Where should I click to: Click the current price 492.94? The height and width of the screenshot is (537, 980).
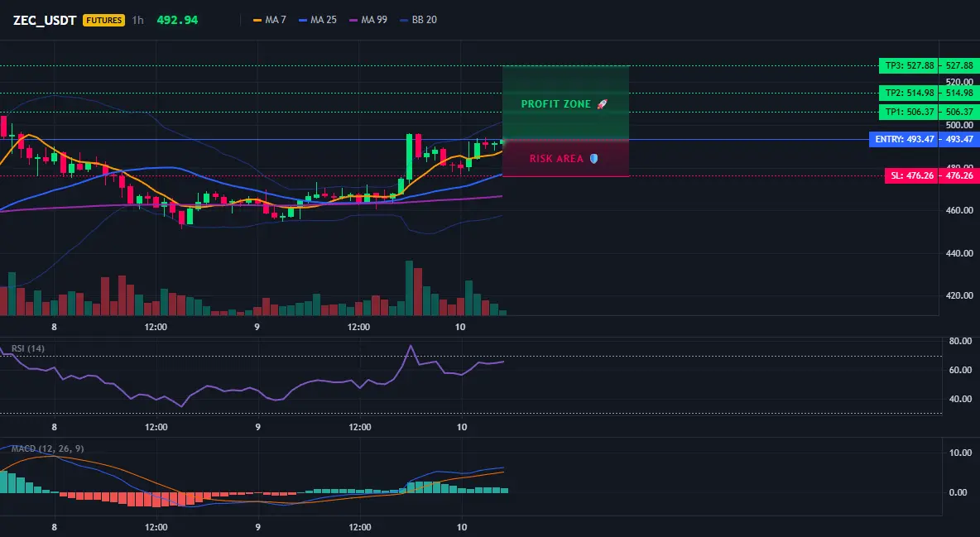pyautogui.click(x=177, y=20)
